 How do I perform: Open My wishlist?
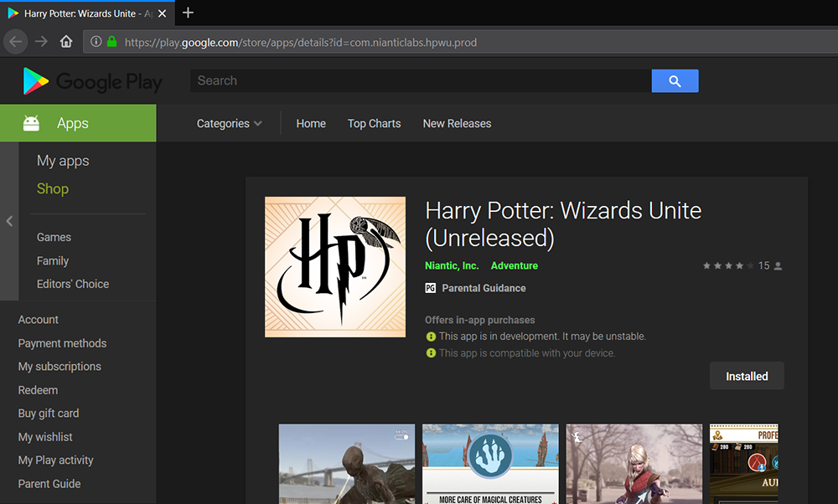[x=45, y=437]
